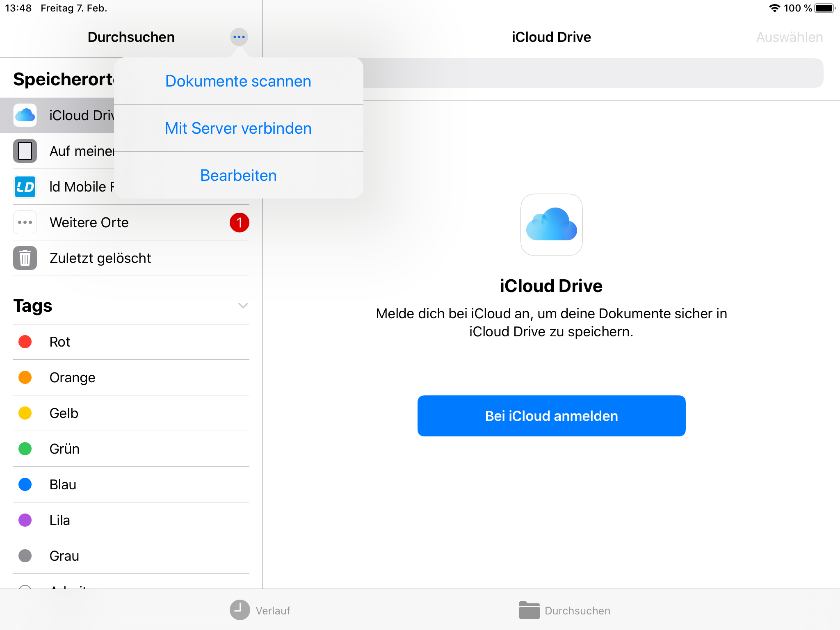Open iCloud Drive cloud icon in sidebar

point(25,115)
